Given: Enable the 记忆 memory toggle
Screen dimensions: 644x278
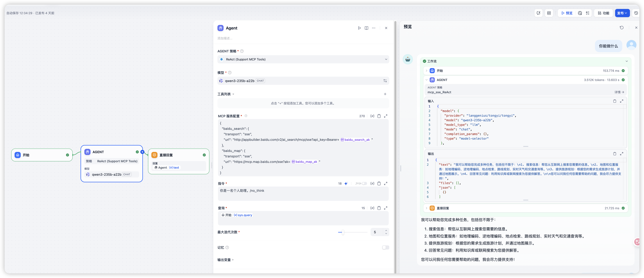Looking at the screenshot, I should click(x=385, y=247).
